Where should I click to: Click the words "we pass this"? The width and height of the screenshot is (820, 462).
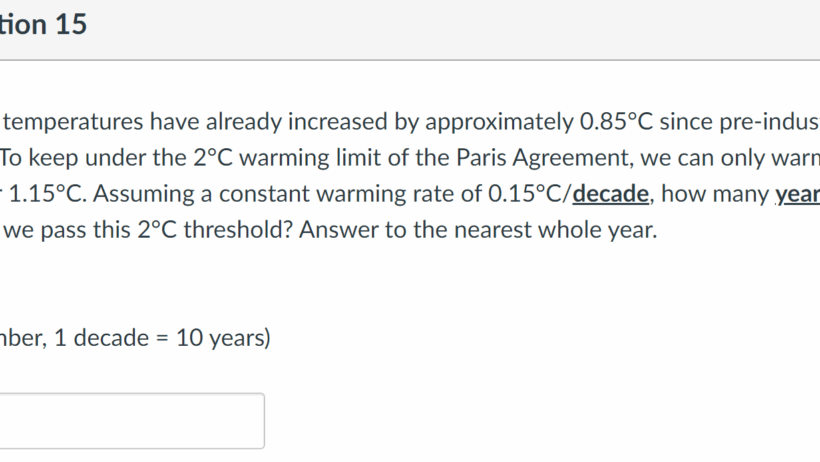tap(67, 230)
